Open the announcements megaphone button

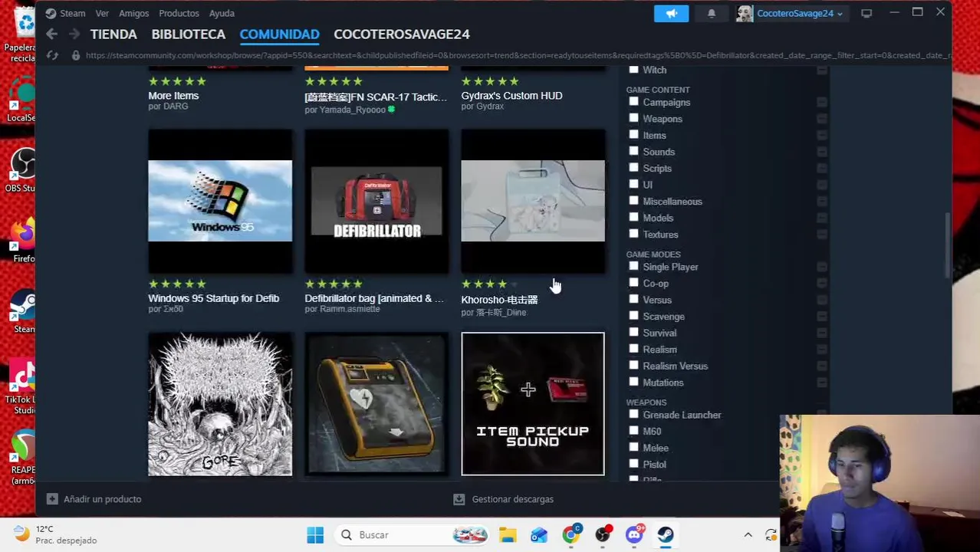pyautogui.click(x=671, y=13)
